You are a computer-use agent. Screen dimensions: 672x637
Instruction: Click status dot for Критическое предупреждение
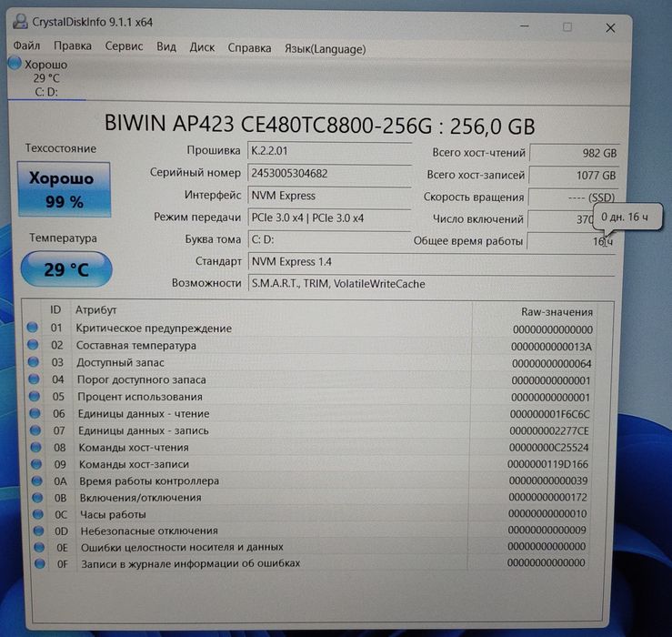pos(32,328)
